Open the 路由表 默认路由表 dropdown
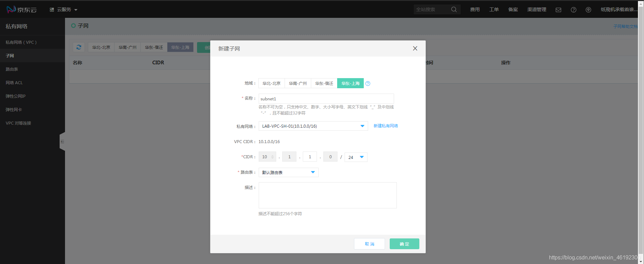The height and width of the screenshot is (264, 644). click(288, 172)
